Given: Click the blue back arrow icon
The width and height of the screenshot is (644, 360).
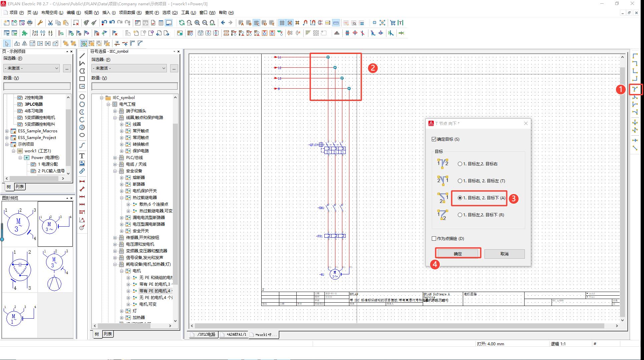Looking at the screenshot, I should pos(223,23).
